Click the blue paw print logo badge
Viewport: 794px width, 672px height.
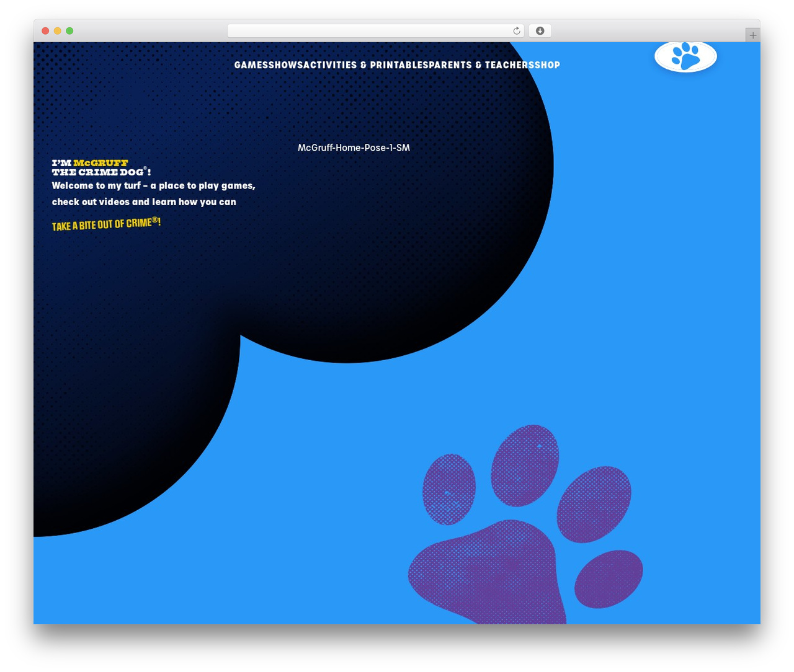(685, 56)
